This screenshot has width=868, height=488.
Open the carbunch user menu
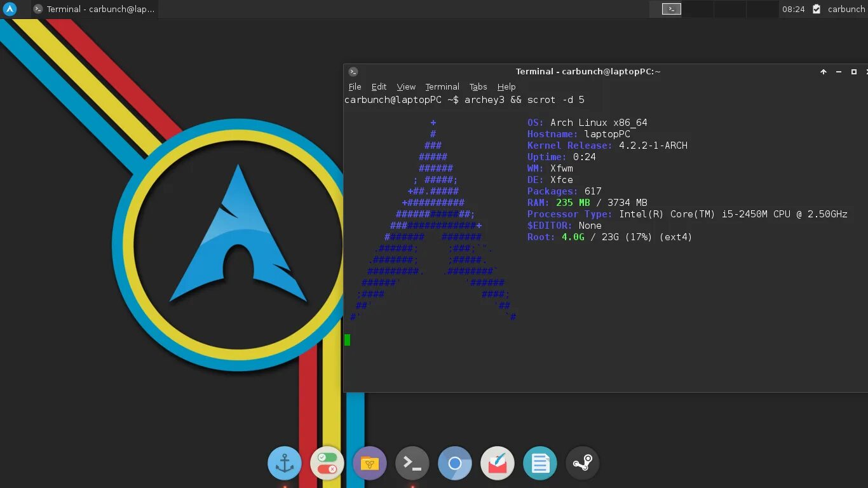846,9
